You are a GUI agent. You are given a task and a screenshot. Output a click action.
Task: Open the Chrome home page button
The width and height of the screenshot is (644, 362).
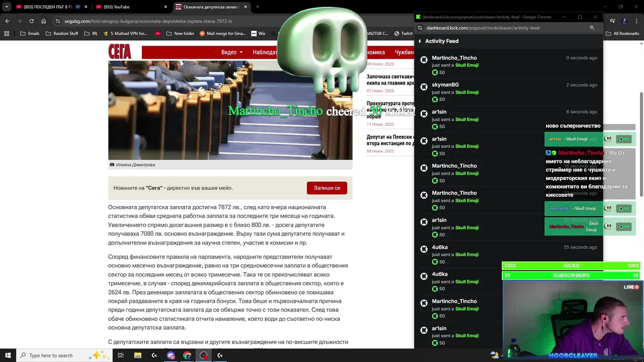tap(43, 21)
